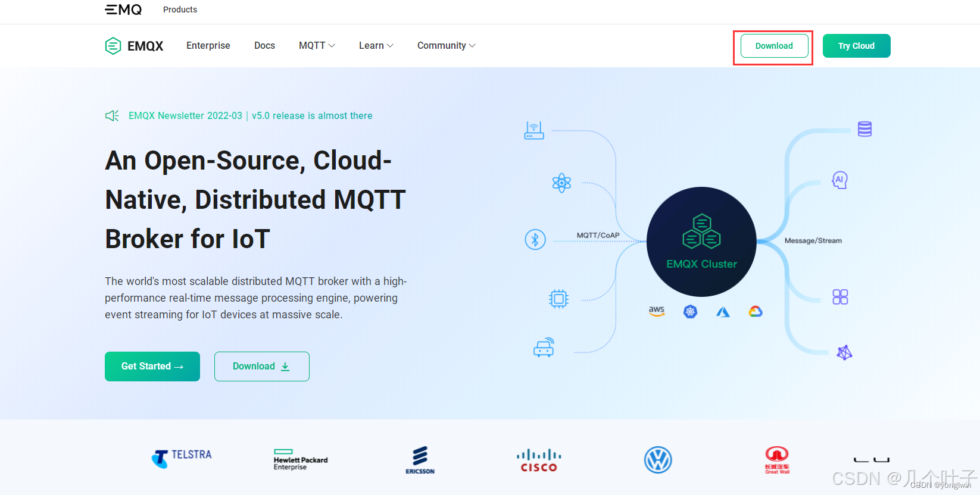The width and height of the screenshot is (980, 495).
Task: Click the "Broker for IoT" headline text
Action: [x=188, y=239]
